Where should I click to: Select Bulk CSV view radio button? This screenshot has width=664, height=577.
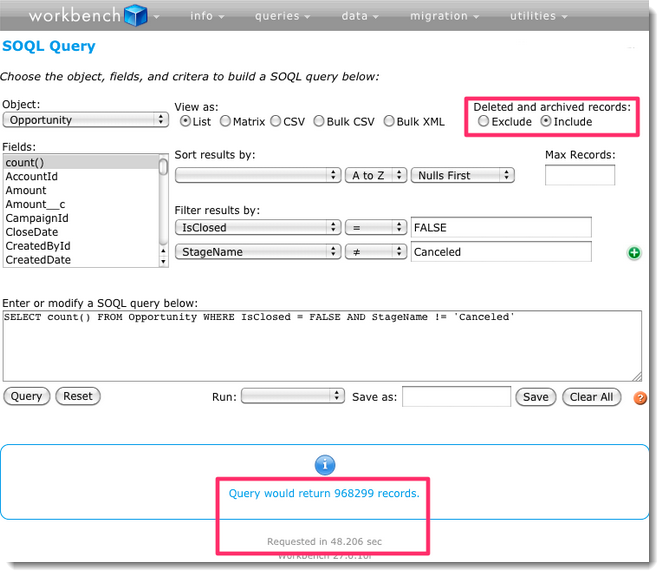click(x=319, y=121)
